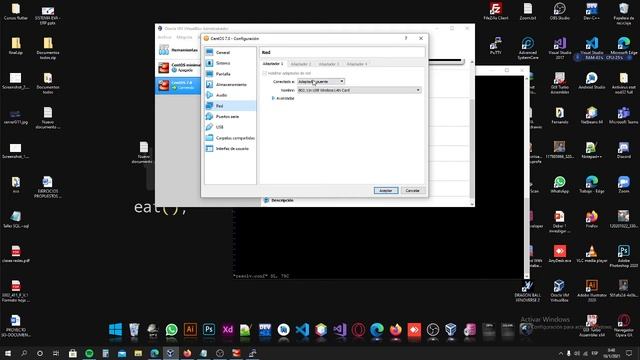Select the running CentOS 7.8 VM
Image resolution: width=640 pixels, height=360 pixels.
click(x=178, y=85)
